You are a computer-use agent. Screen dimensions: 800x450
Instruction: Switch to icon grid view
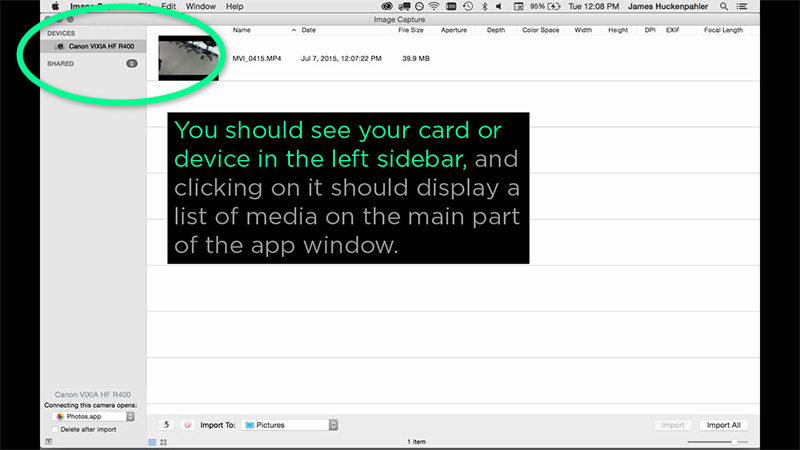pyautogui.click(x=163, y=442)
